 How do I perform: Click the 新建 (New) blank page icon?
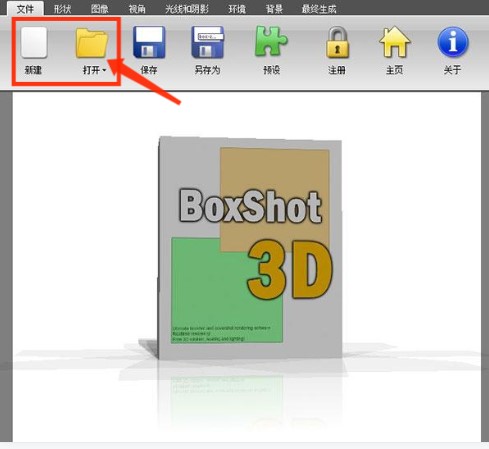tap(34, 43)
